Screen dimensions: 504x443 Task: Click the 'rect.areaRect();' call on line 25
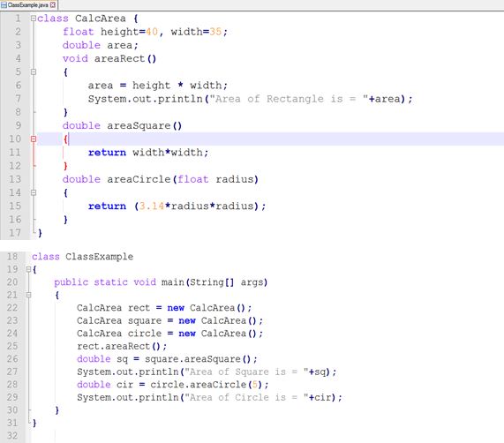[x=122, y=346]
